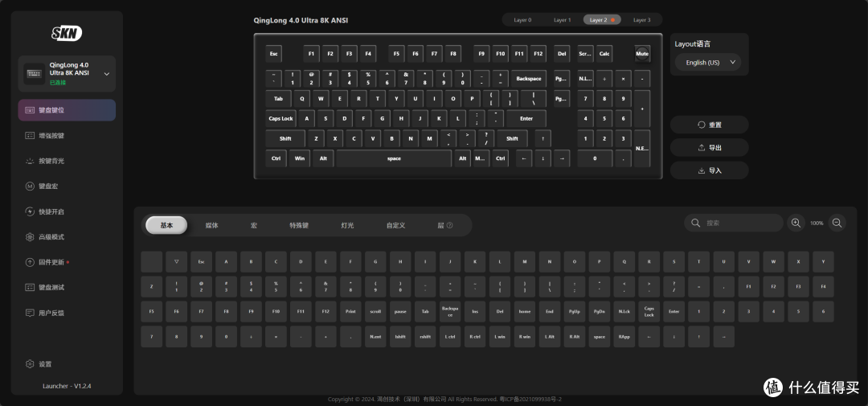Switch to Layer 3
The height and width of the screenshot is (406, 868).
642,20
